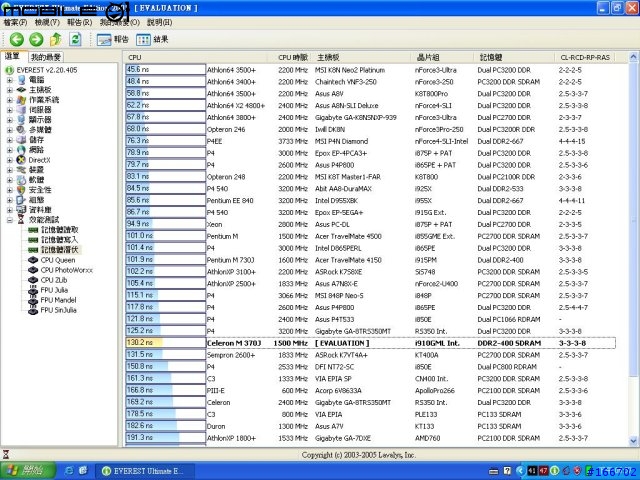640x480 pixels.
Task: Click the up-level arrow toolbar icon
Action: pos(56,40)
